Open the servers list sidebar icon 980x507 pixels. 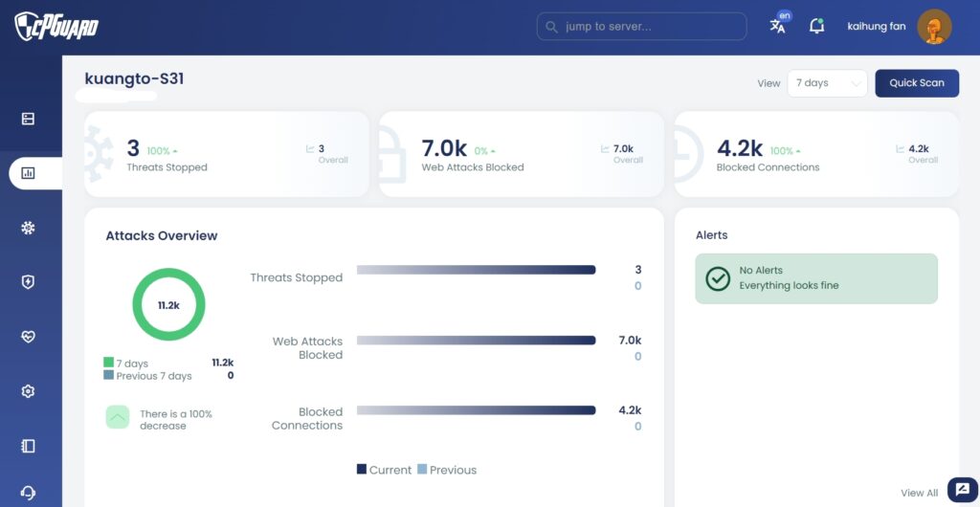[28, 119]
